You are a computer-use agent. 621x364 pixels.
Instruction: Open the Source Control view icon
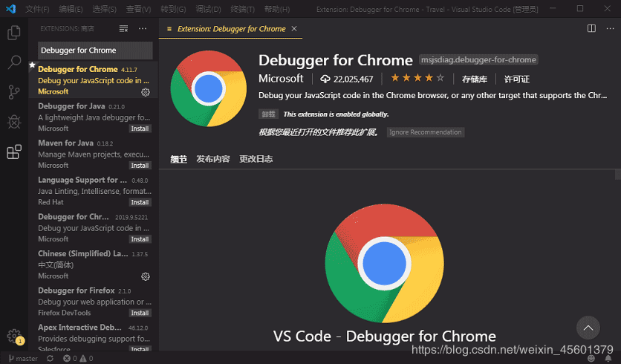click(13, 92)
